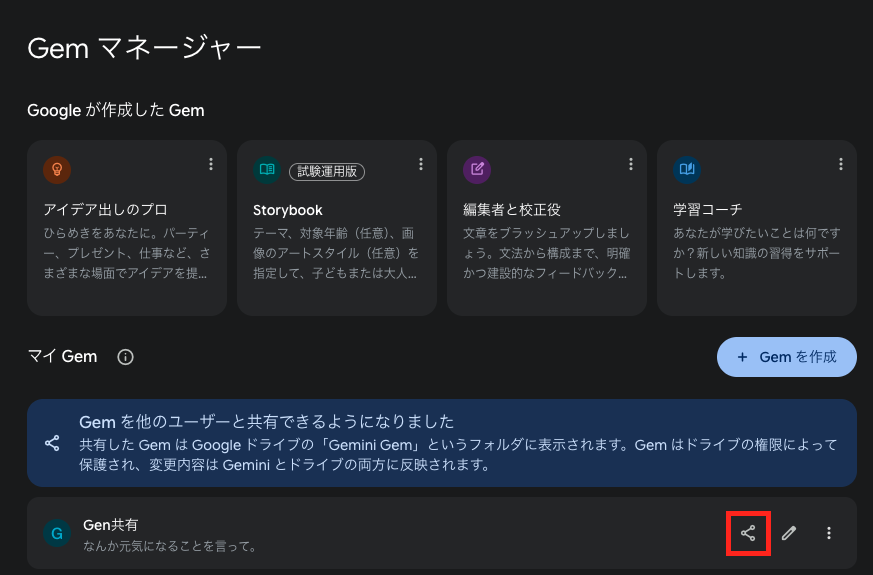Click the share icon in the blue banner
This screenshot has height=575, width=873.
click(52, 443)
